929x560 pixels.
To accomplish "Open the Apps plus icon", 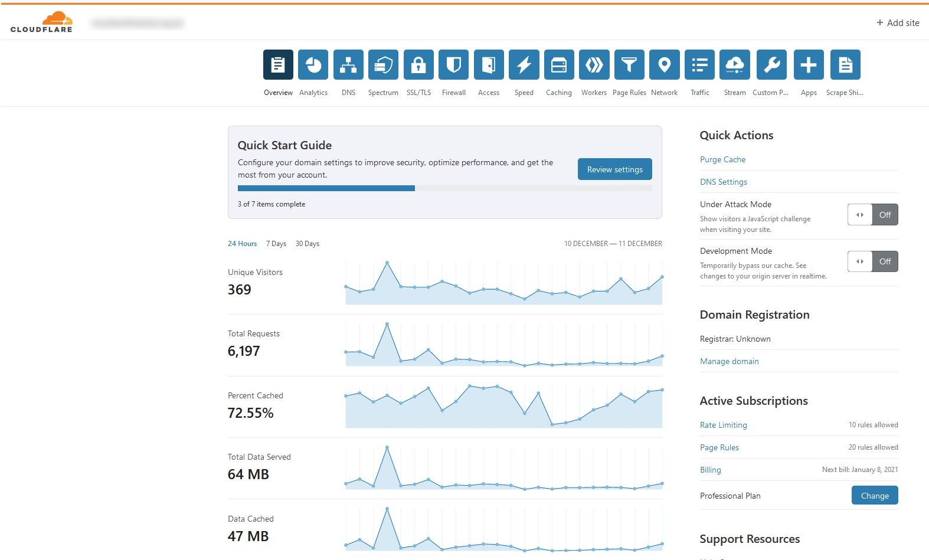I will point(809,64).
